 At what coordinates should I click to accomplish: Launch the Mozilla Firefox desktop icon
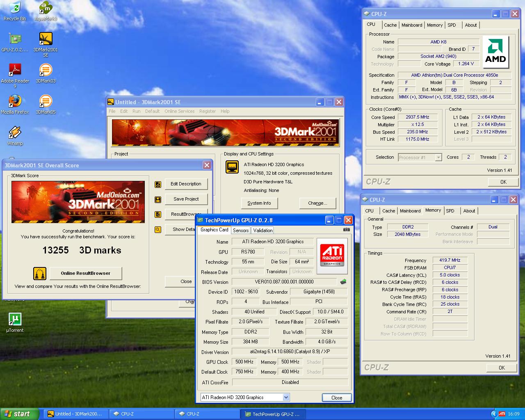pos(15,105)
